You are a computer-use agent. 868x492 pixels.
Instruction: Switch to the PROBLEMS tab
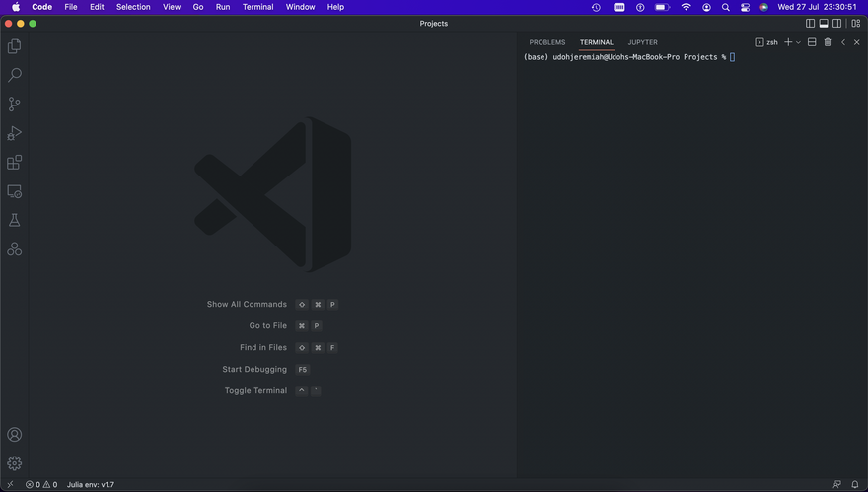click(x=546, y=42)
